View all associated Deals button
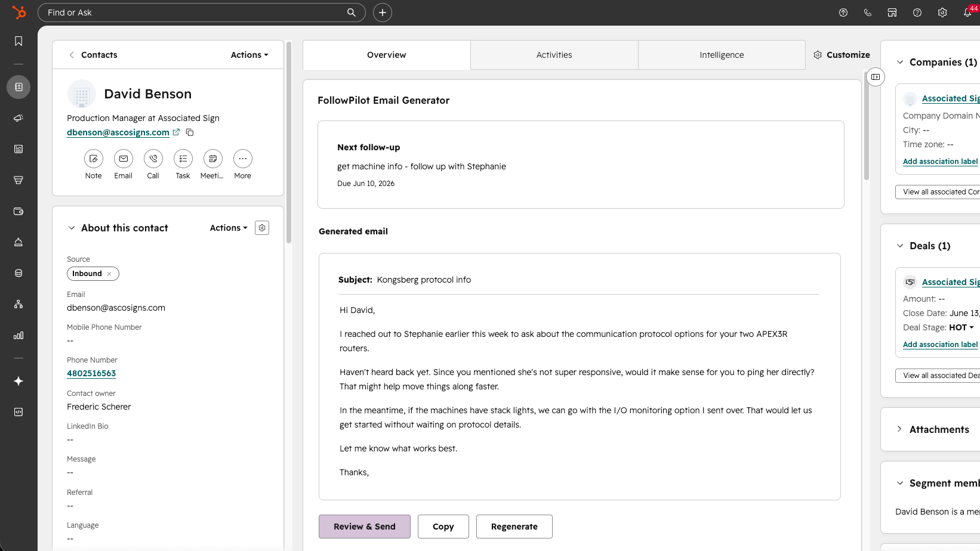This screenshot has width=980, height=551. pyautogui.click(x=938, y=376)
